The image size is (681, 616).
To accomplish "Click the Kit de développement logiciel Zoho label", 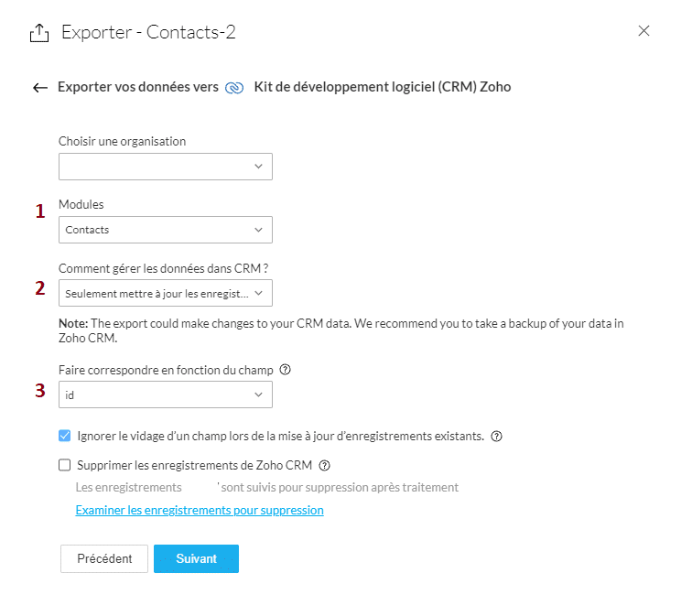I will point(382,88).
